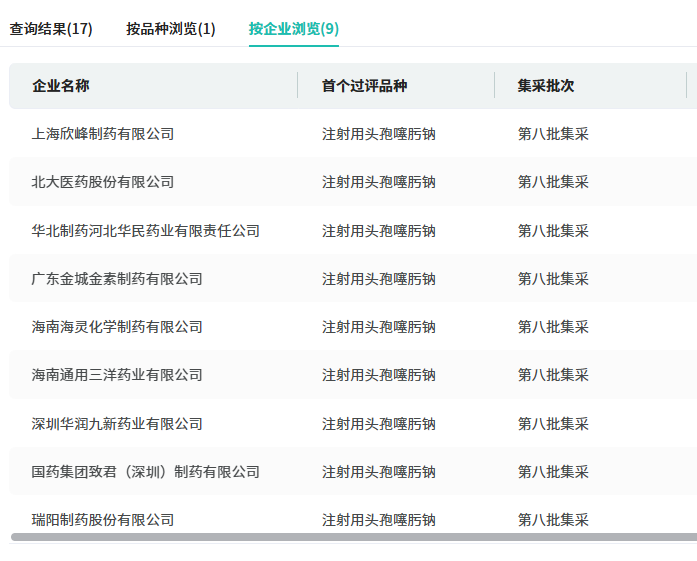Click 注射用头孢噻肟钠 in 深圳华润九新 row
This screenshot has width=697, height=561.
tap(379, 424)
